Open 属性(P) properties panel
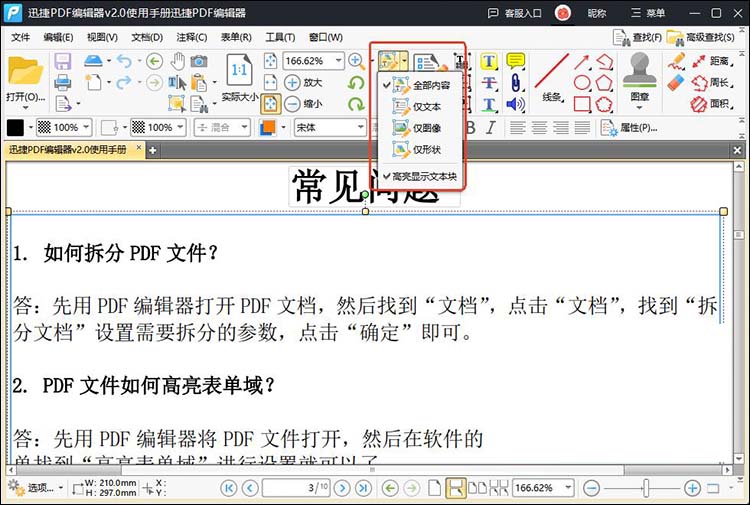 pyautogui.click(x=629, y=128)
